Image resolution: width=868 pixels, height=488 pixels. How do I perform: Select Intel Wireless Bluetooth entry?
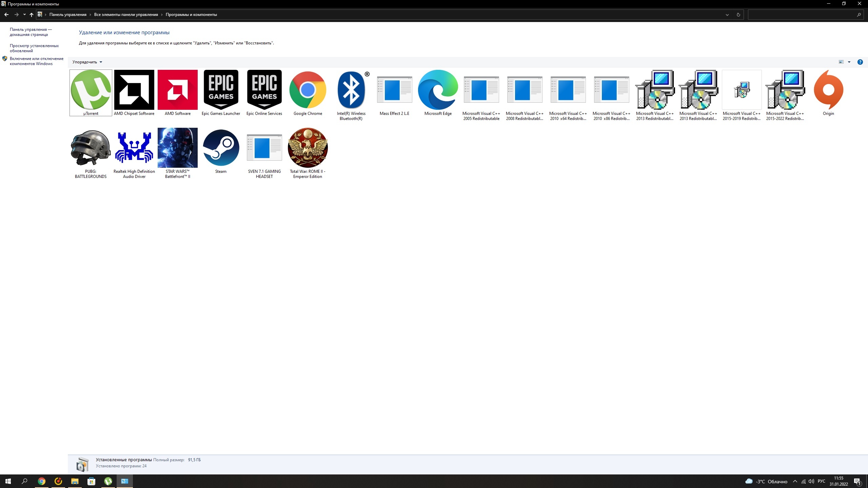(351, 90)
